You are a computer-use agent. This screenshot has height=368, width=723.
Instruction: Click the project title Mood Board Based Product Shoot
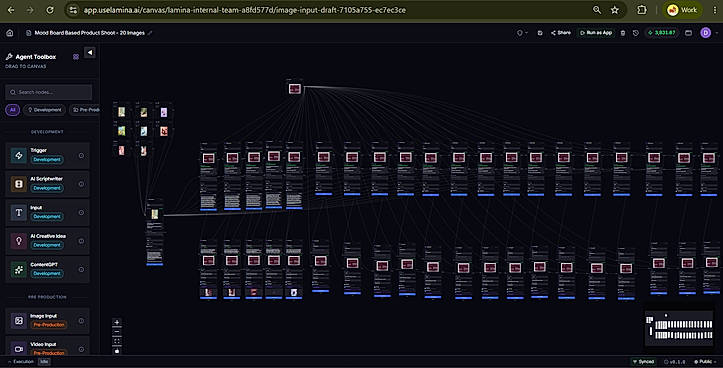coord(89,33)
